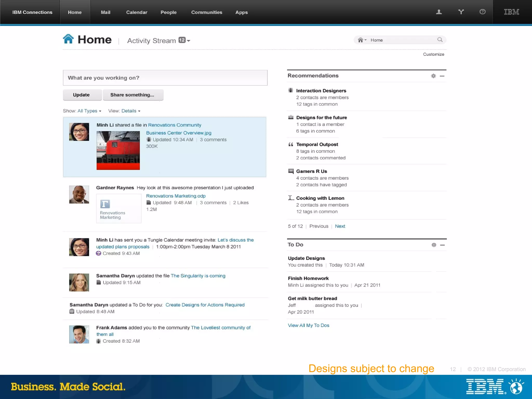
Task: Click 2 Likes under Renovations Marketing.odp
Action: tap(241, 202)
